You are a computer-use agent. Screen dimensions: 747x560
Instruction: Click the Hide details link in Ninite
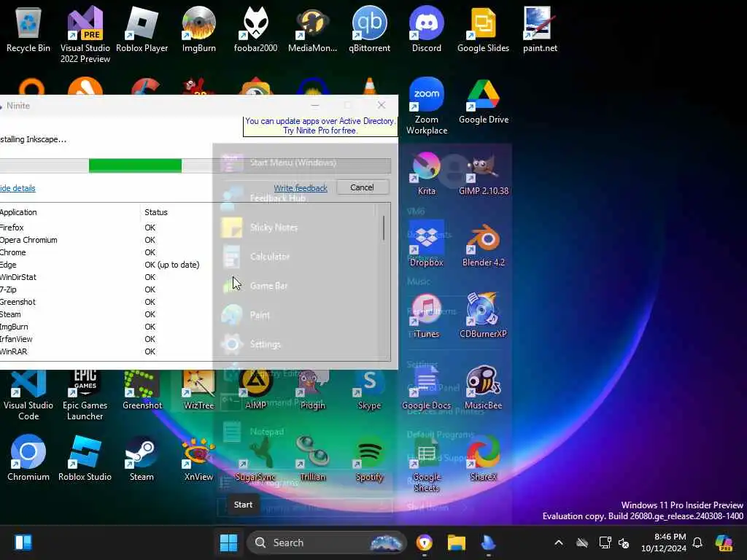pyautogui.click(x=18, y=188)
